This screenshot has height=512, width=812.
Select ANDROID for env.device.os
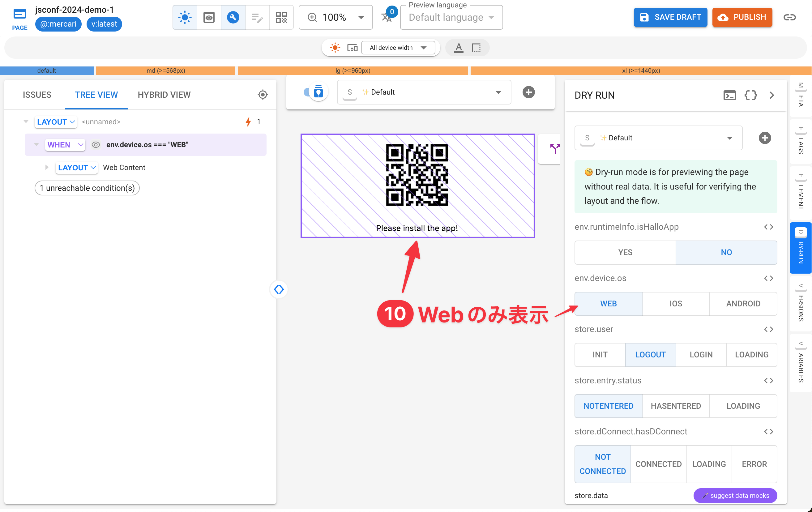click(x=743, y=303)
